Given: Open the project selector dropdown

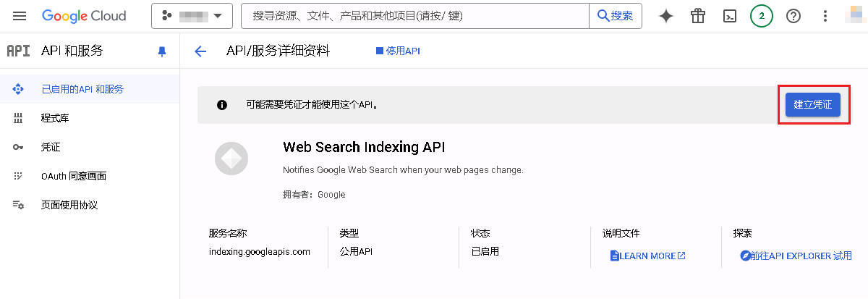Looking at the screenshot, I should point(192,16).
